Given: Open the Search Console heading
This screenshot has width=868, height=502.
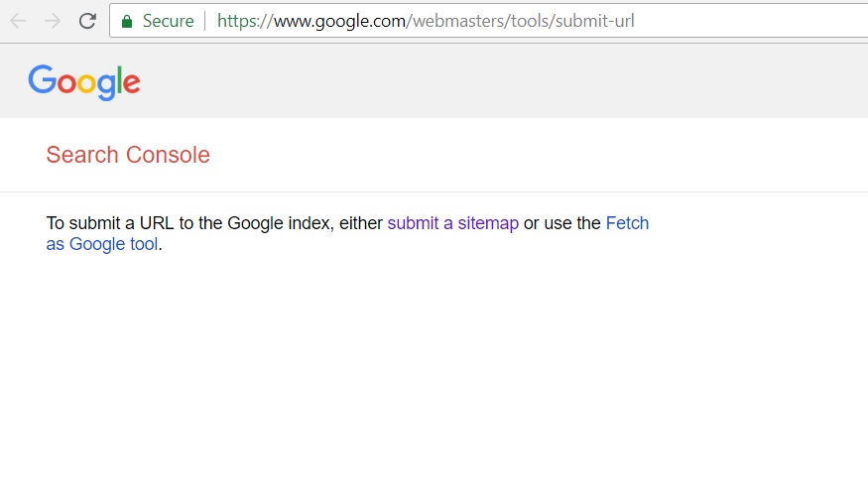Looking at the screenshot, I should [x=128, y=155].
